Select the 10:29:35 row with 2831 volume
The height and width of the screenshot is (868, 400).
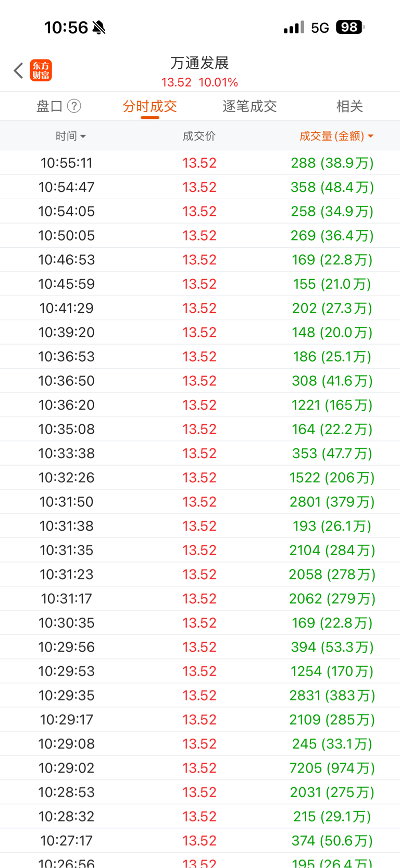[200, 695]
